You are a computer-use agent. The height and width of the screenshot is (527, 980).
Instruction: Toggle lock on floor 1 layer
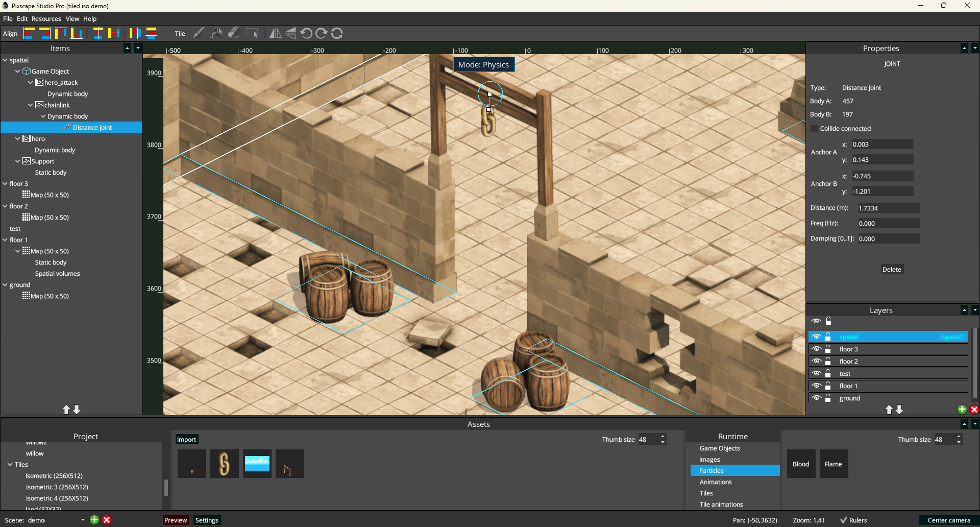[x=828, y=386]
